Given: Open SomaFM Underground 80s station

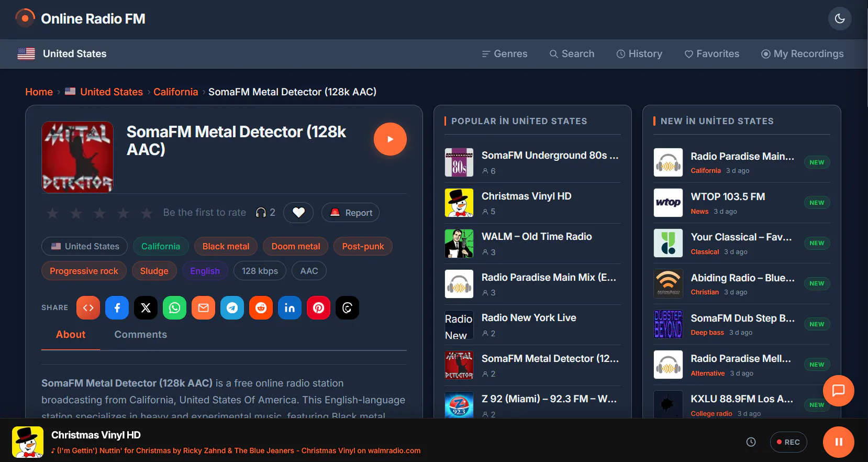Looking at the screenshot, I should point(532,162).
